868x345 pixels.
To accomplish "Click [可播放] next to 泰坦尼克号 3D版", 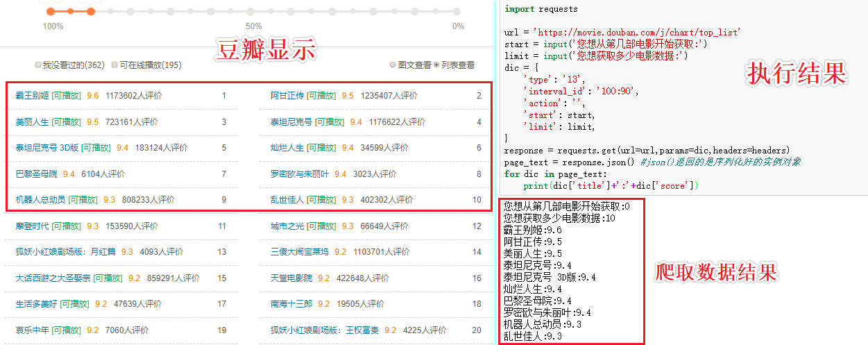I will [96, 148].
